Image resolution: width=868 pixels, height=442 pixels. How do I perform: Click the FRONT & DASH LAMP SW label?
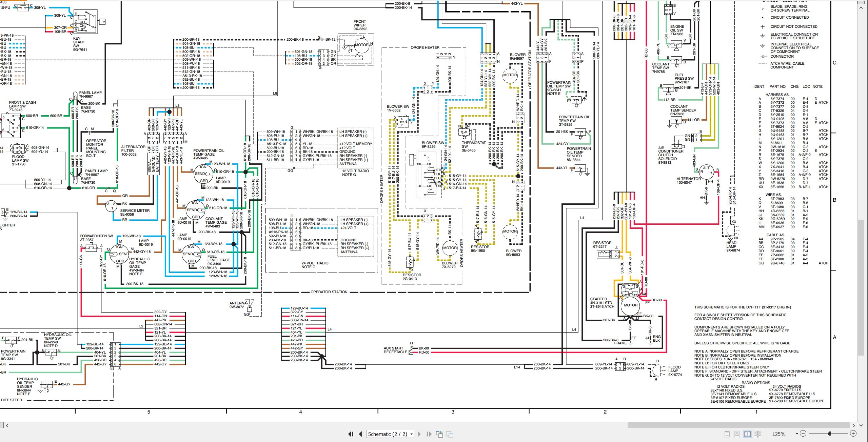coord(22,104)
